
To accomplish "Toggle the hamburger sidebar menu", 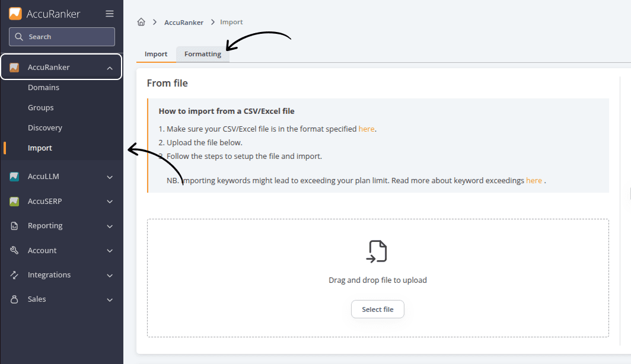I will 110,14.
